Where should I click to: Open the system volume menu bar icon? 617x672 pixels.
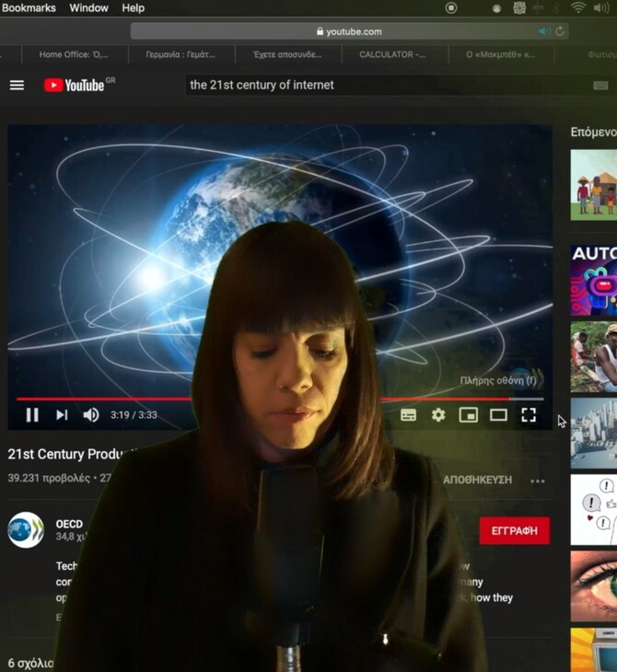click(x=601, y=7)
